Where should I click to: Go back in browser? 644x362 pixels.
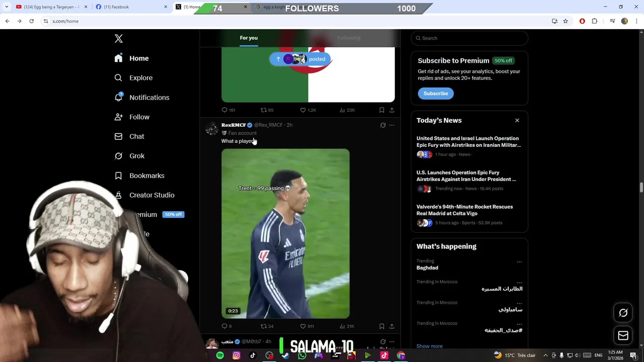[7, 21]
